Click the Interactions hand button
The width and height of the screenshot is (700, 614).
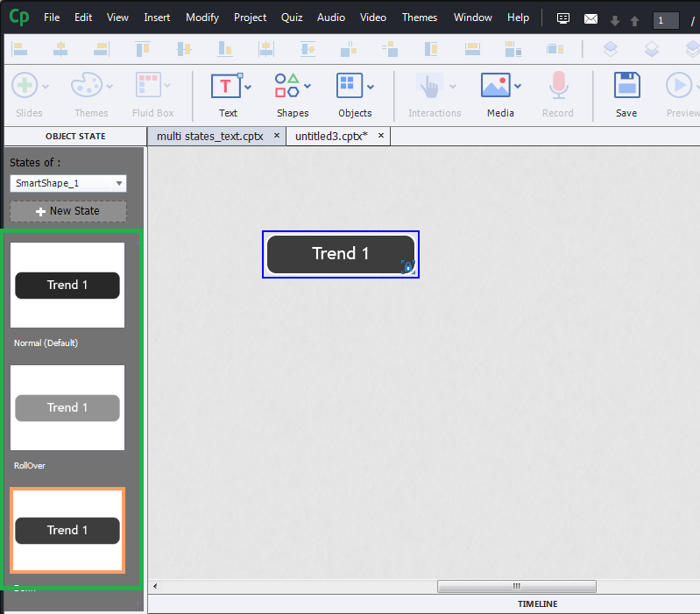(429, 86)
